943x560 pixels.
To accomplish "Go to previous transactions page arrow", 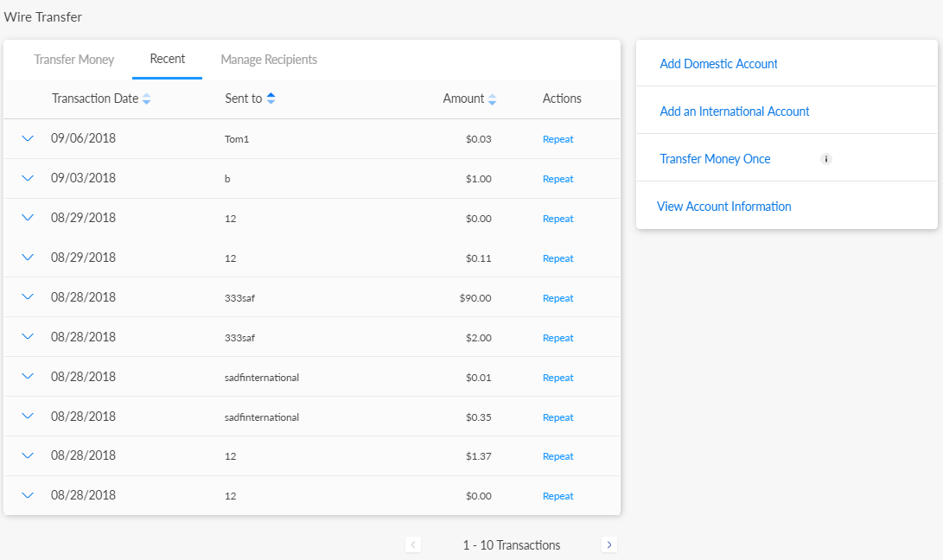I will (413, 544).
